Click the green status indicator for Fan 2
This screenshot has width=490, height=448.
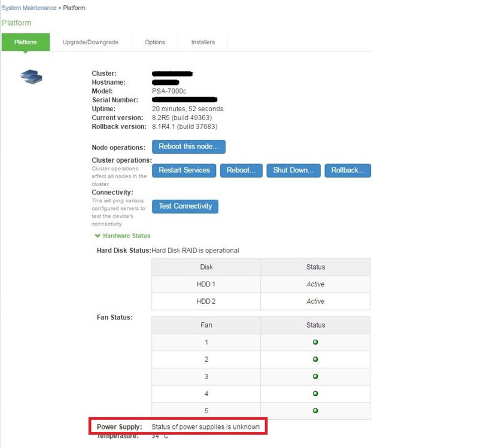pyautogui.click(x=315, y=359)
